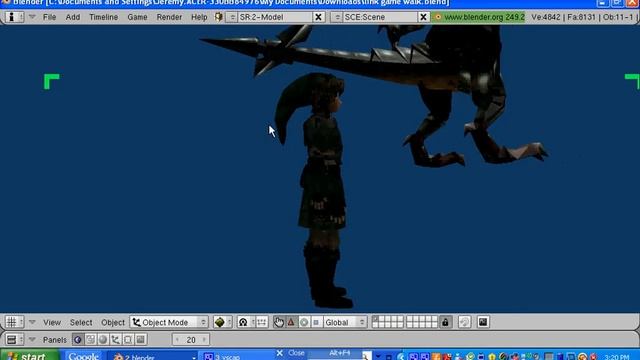Open the Global orientation dropdown

(345, 322)
